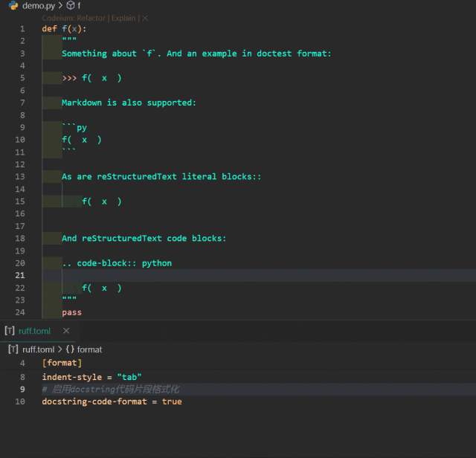Click the 'Markdown is also supported:' line

129,103
